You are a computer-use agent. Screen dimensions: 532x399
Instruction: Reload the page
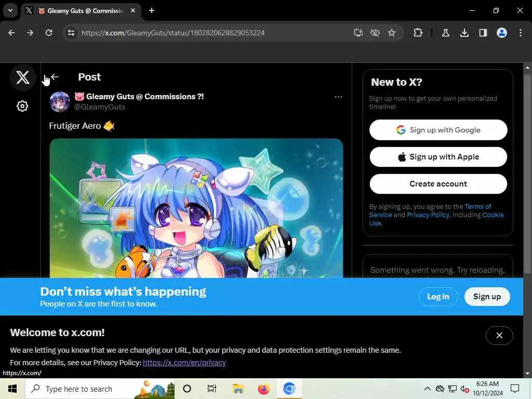(49, 33)
